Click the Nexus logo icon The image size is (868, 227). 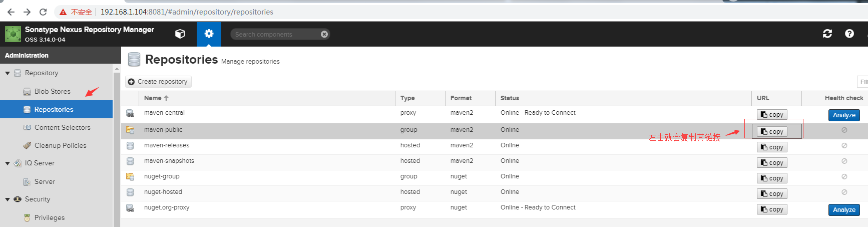[x=13, y=34]
